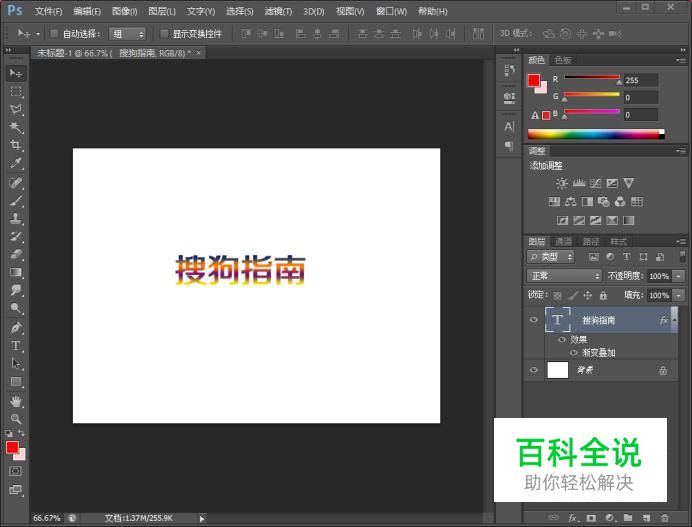692x527 pixels.
Task: Toggle Quick Mask mode icon
Action: click(x=15, y=471)
